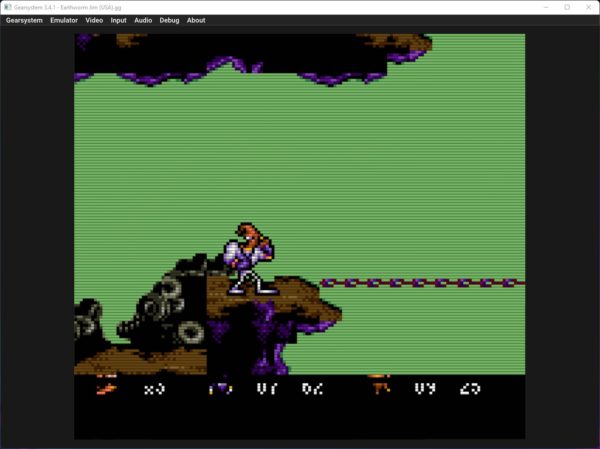Open the Audio menu
The height and width of the screenshot is (449, 600).
click(143, 20)
